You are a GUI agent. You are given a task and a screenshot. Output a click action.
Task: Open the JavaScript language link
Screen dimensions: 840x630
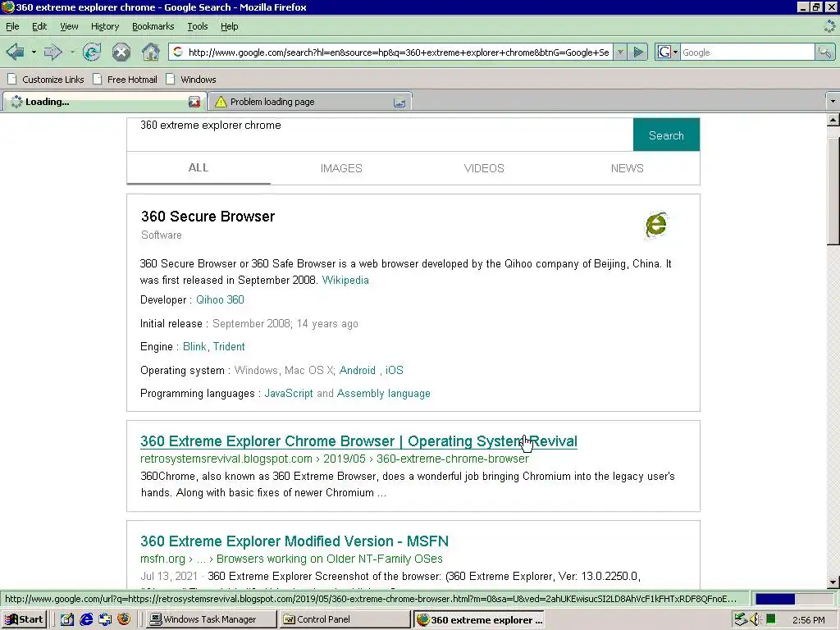click(289, 393)
